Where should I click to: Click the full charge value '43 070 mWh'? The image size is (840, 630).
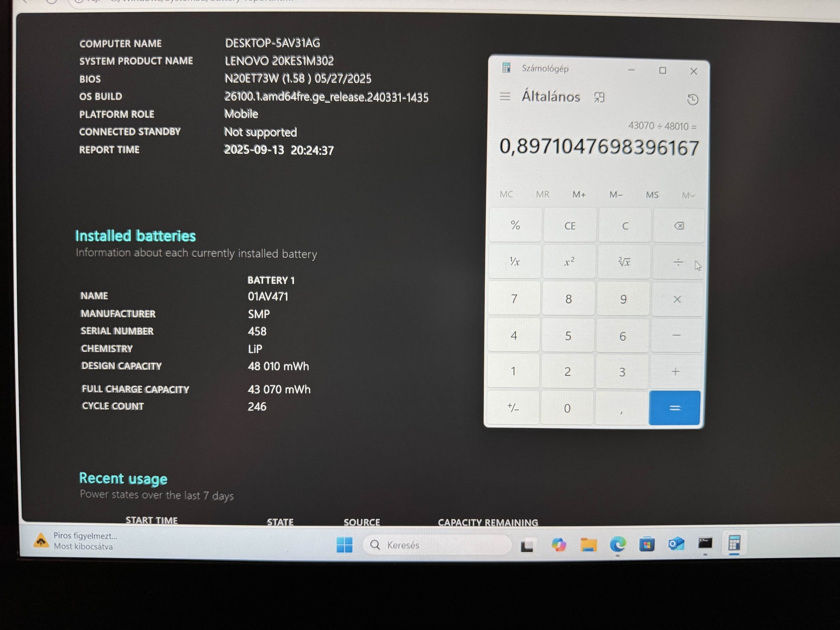[279, 389]
